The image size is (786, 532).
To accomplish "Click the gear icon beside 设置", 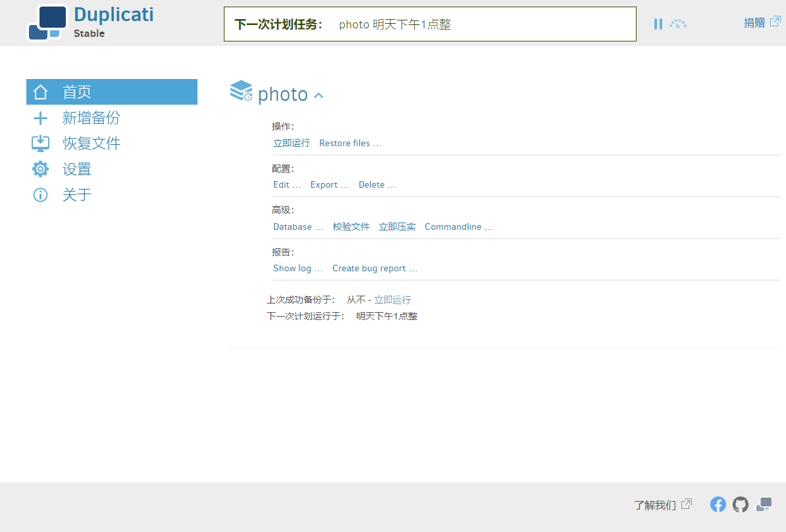I will coord(41,169).
